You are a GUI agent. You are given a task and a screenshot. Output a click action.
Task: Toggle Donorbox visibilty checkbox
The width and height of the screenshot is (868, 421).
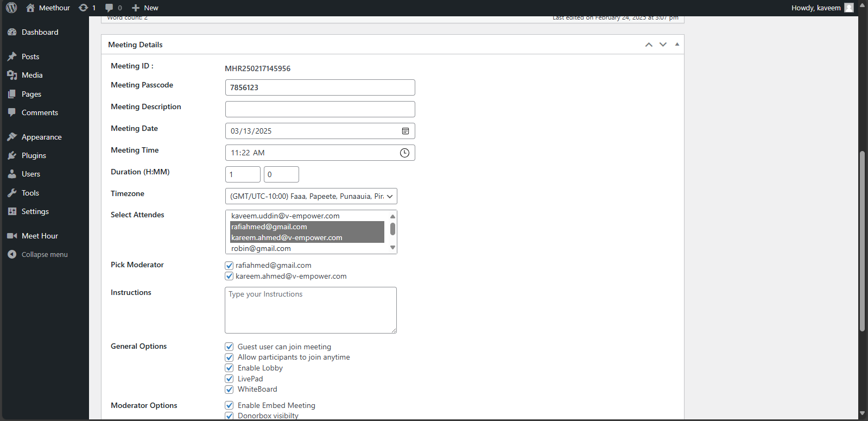pos(229,416)
